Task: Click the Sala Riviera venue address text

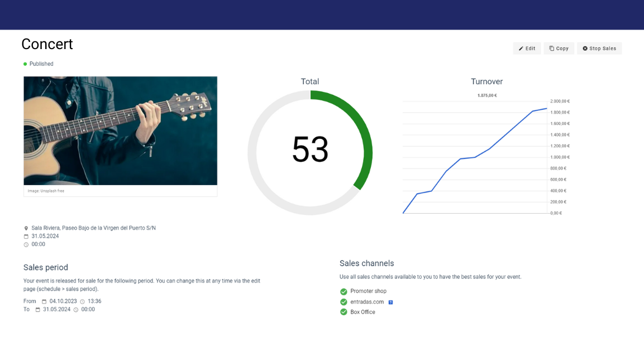Action: (x=93, y=228)
